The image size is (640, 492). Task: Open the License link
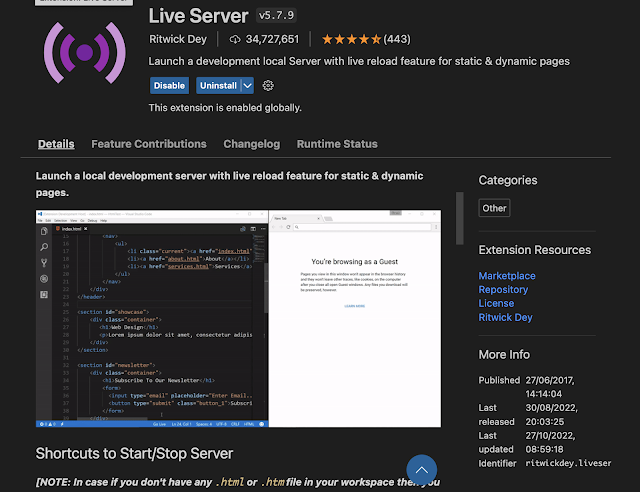(496, 304)
